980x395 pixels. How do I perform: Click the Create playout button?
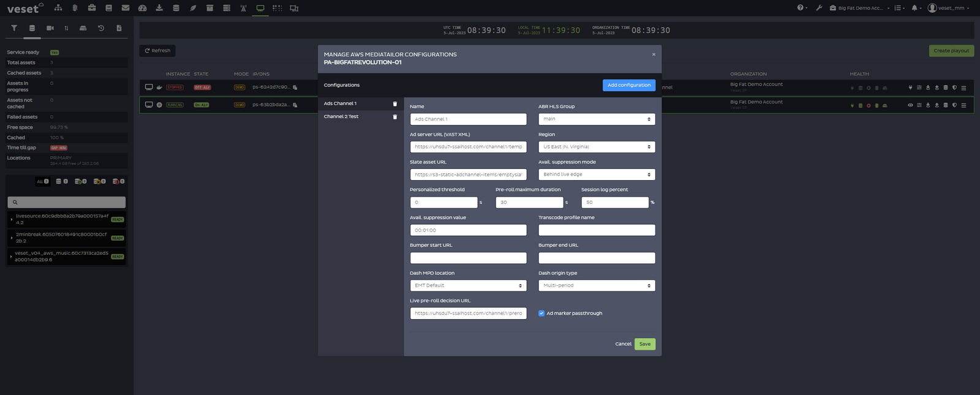click(x=951, y=51)
